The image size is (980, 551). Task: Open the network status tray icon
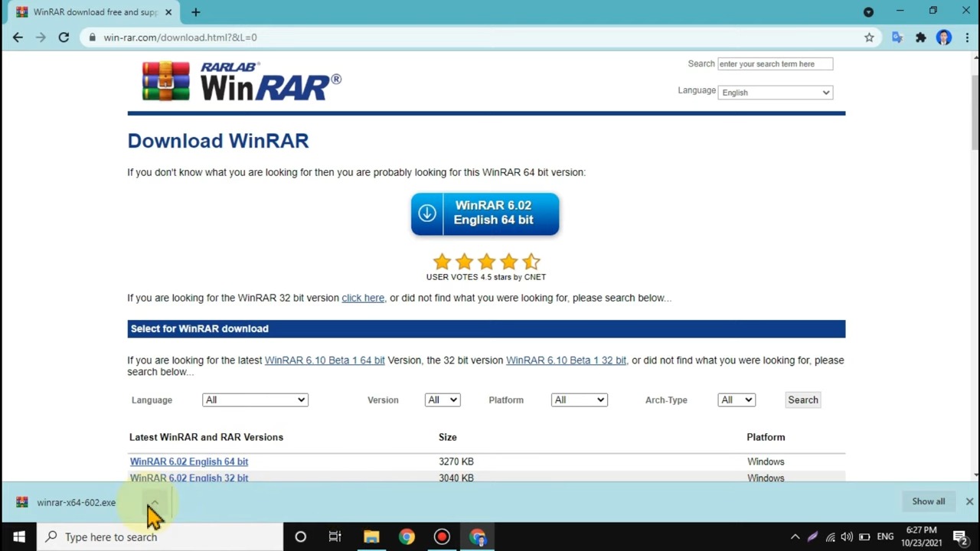click(830, 536)
